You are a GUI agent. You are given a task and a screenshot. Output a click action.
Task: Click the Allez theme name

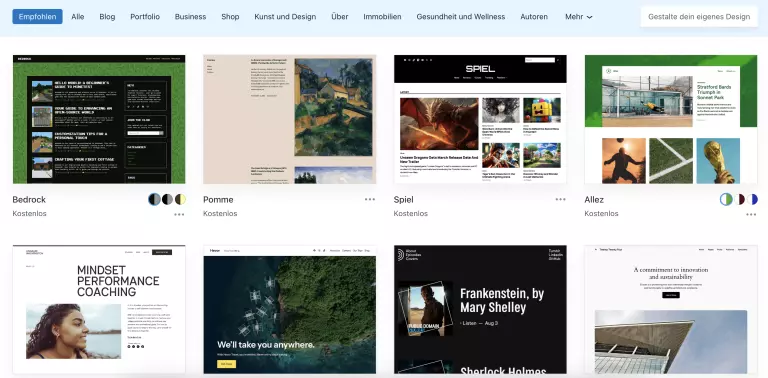[x=594, y=200]
